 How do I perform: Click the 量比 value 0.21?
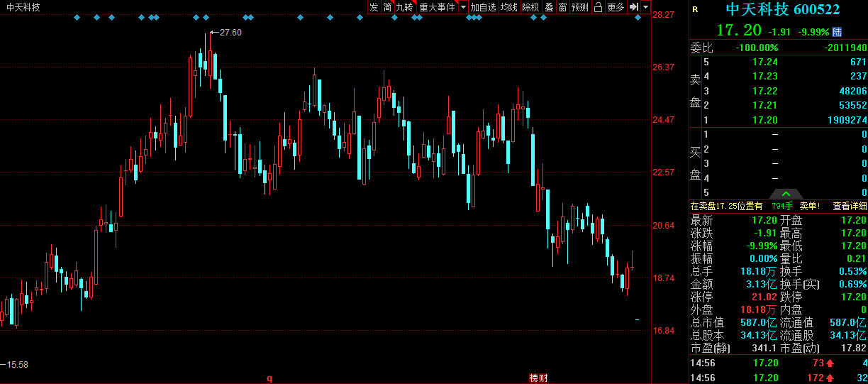857,258
